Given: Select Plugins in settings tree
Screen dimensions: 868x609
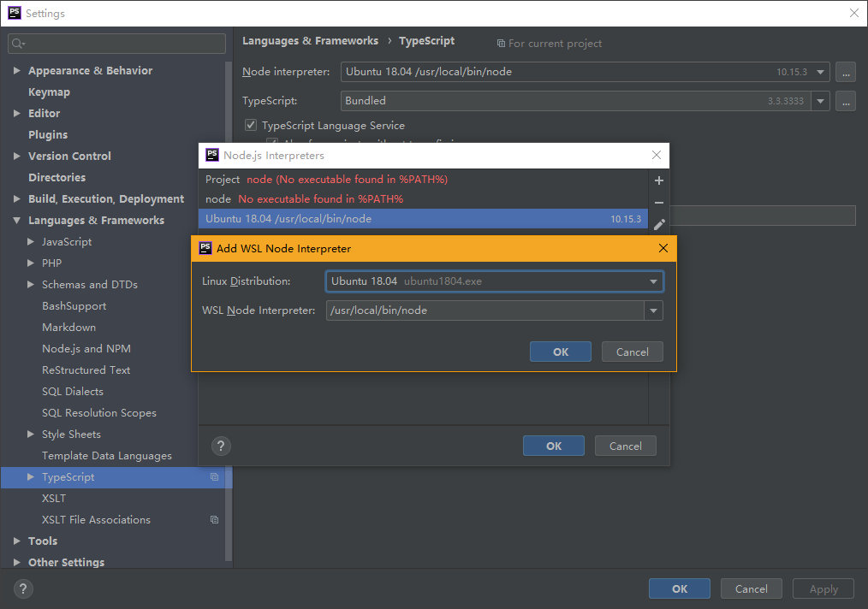Looking at the screenshot, I should tap(48, 134).
